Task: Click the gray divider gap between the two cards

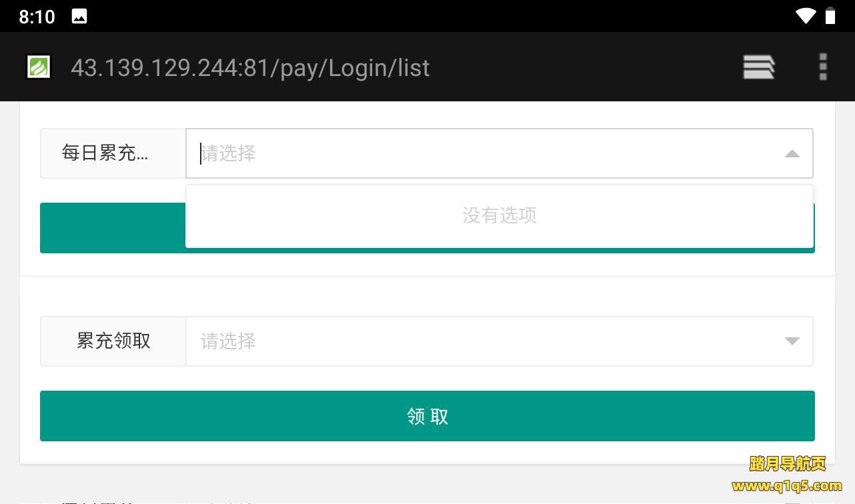Action: [427, 277]
